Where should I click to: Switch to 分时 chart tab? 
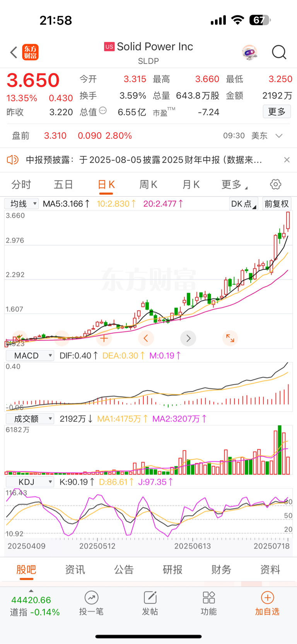pyautogui.click(x=21, y=184)
